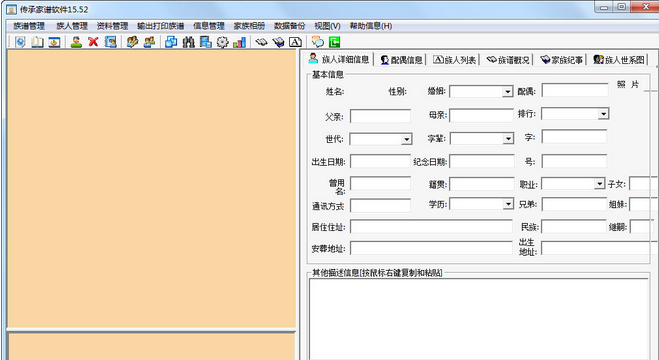659x360 pixels.
Task: Click the 出生日期 input field
Action: click(x=380, y=161)
